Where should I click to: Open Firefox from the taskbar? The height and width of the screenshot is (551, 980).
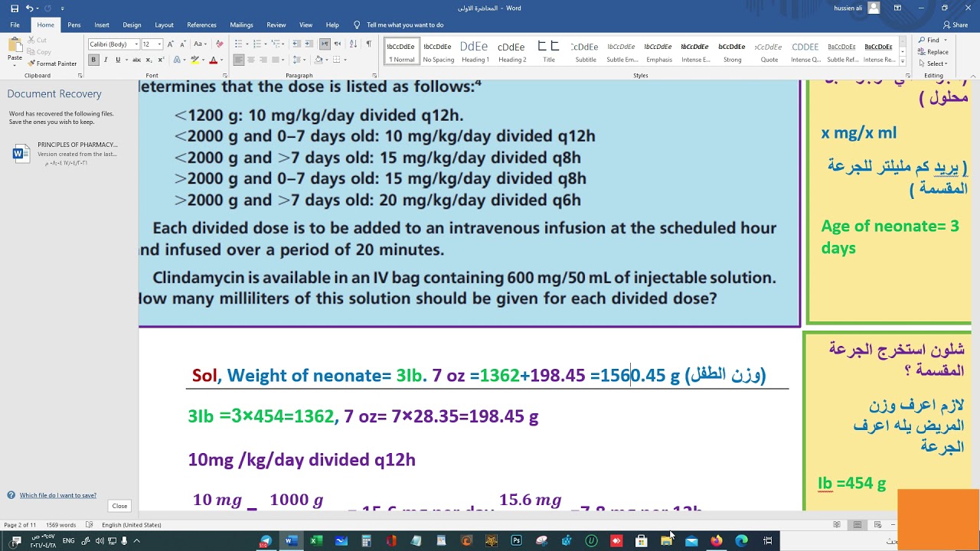[x=717, y=541]
